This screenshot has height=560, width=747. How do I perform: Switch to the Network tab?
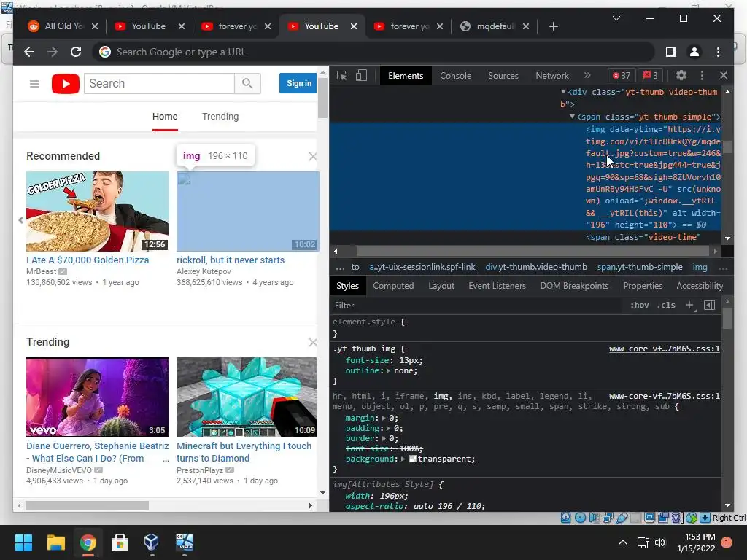click(x=552, y=76)
